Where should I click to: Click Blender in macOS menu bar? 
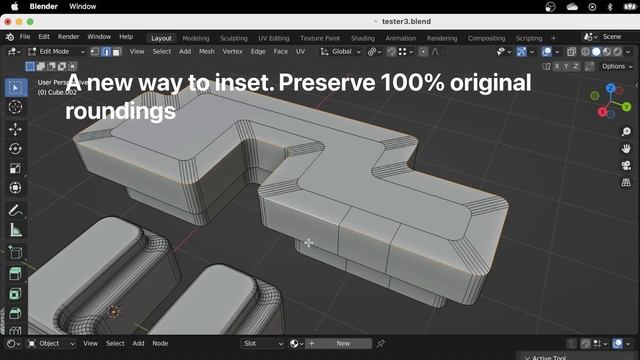click(44, 7)
